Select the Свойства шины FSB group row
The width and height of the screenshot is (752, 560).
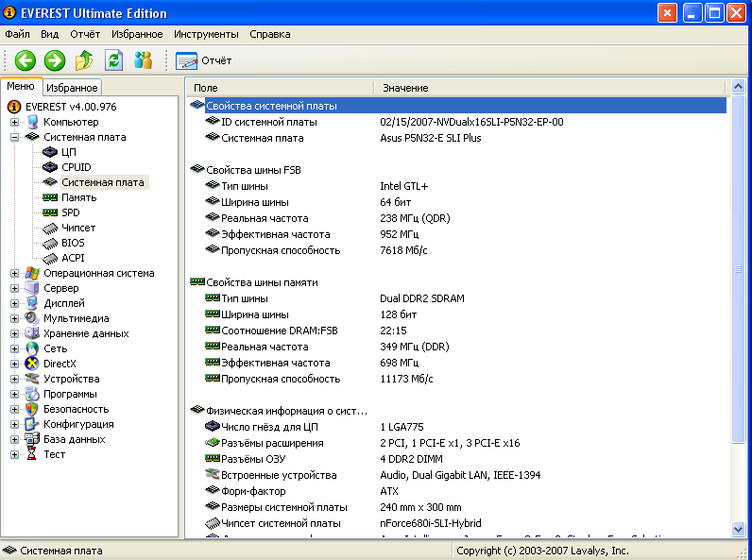[456, 170]
